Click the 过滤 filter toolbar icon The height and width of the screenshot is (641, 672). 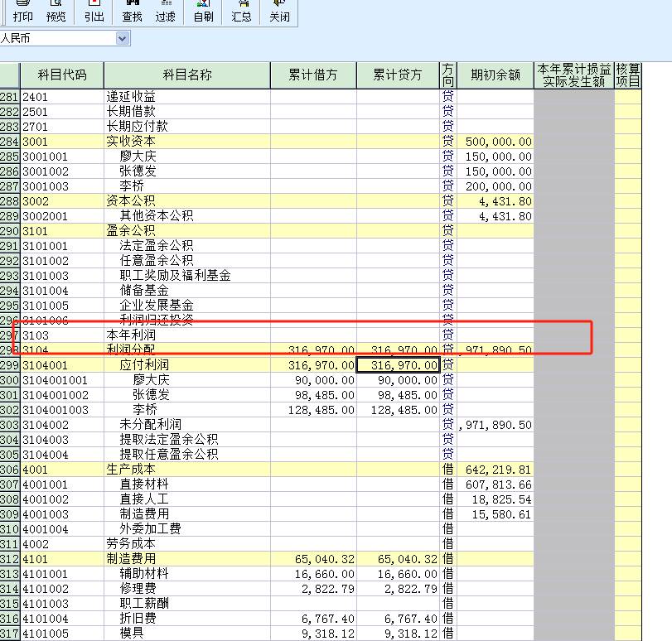pos(165,12)
